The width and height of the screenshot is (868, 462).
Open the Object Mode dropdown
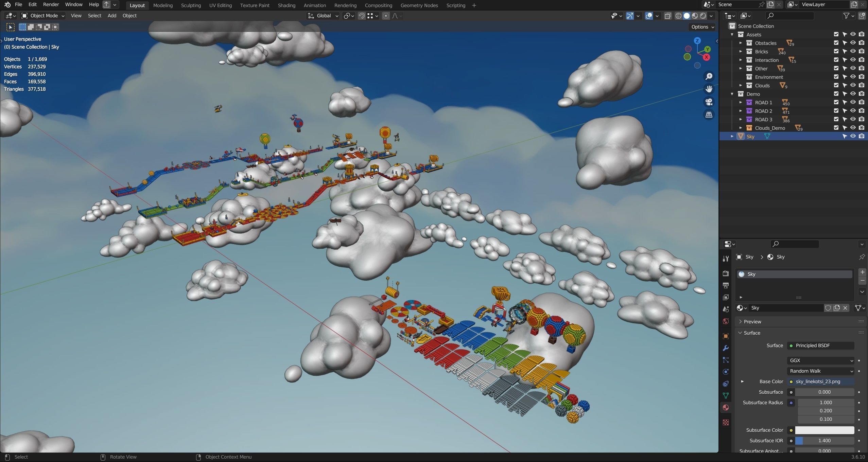[43, 16]
